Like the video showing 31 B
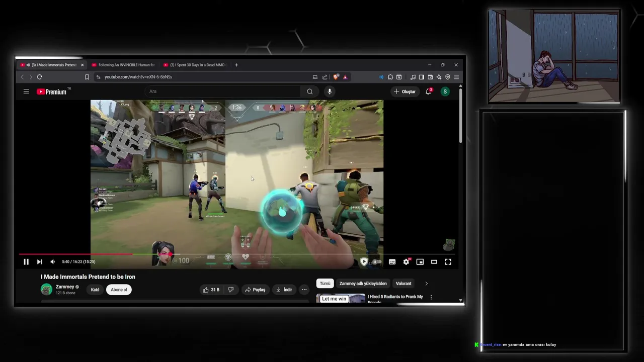 211,290
